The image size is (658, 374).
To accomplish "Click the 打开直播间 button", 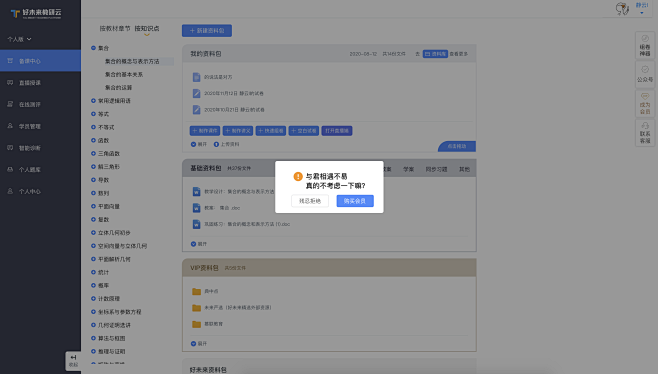I will (337, 131).
